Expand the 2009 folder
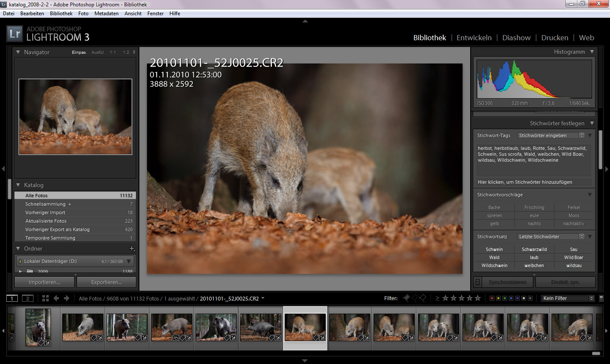Viewport: 610px width, 364px height. (x=20, y=271)
